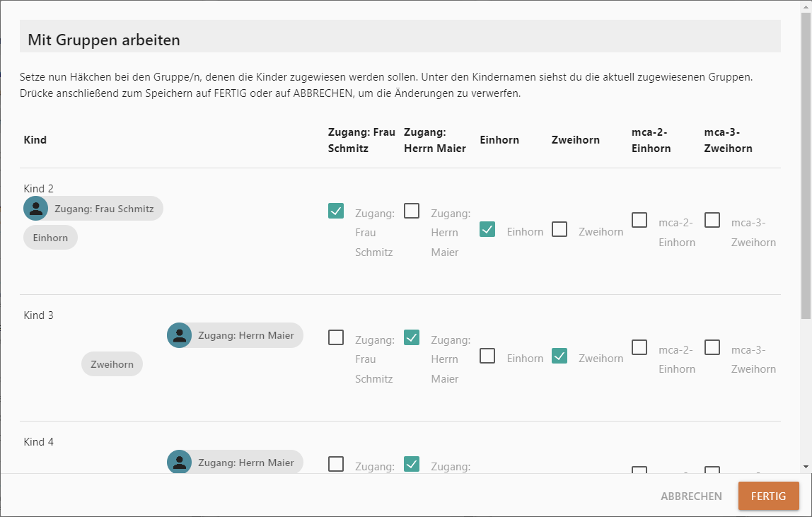Click the mca-2-Einhorn column header
Screen dimensions: 812x517
651,140
